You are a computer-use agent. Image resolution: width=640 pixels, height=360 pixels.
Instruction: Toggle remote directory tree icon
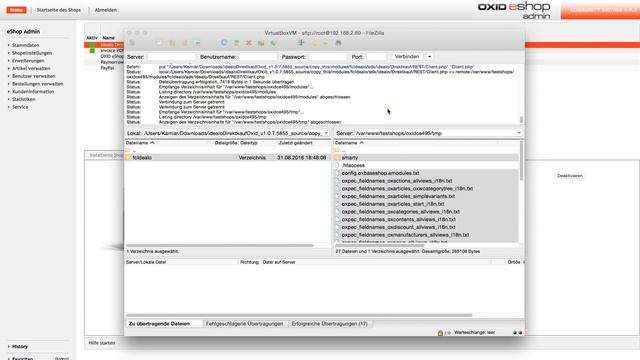(x=184, y=43)
